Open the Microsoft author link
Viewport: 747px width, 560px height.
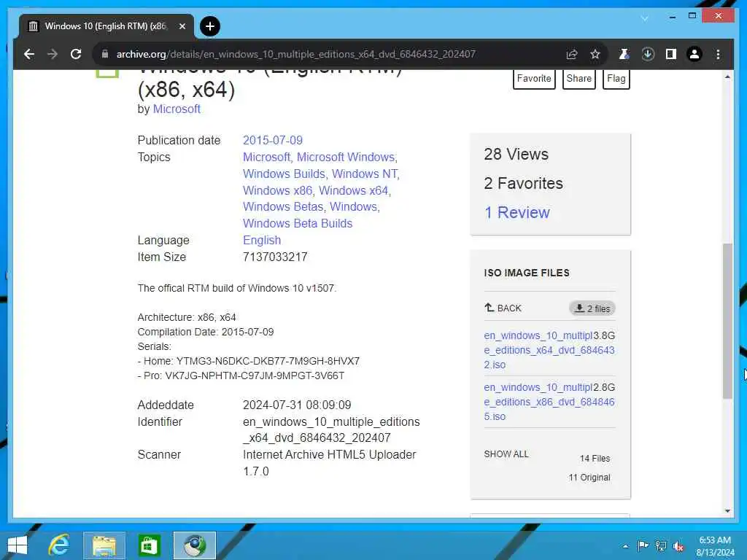177,109
